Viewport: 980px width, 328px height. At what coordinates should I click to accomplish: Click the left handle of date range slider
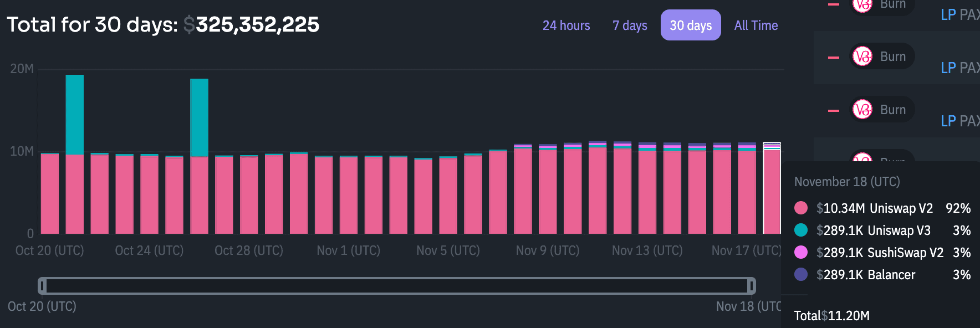42,286
